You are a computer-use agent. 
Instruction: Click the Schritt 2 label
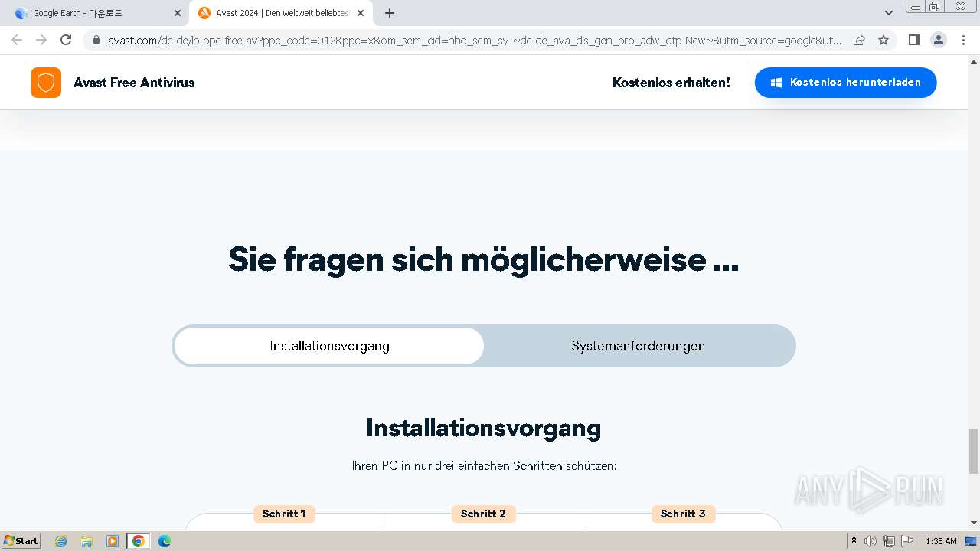coord(483,514)
